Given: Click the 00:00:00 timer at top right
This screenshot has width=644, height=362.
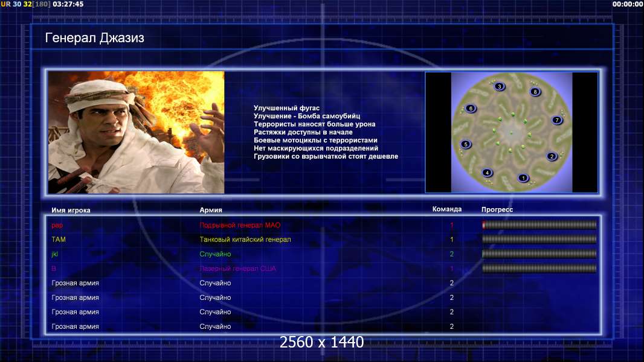Looking at the screenshot, I should coord(628,4).
